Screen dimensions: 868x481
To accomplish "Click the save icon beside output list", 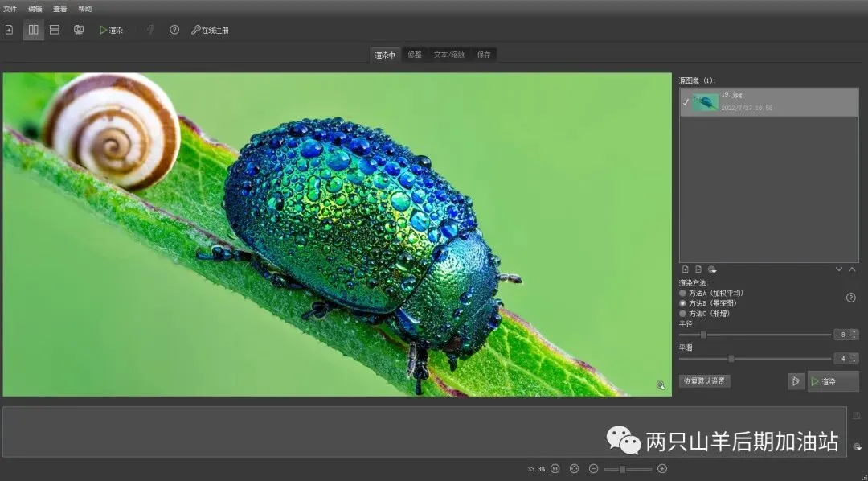I will 857,416.
